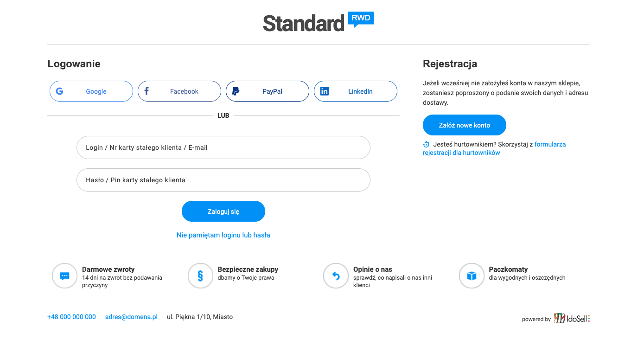Click the Facebook f logo icon

tap(147, 91)
